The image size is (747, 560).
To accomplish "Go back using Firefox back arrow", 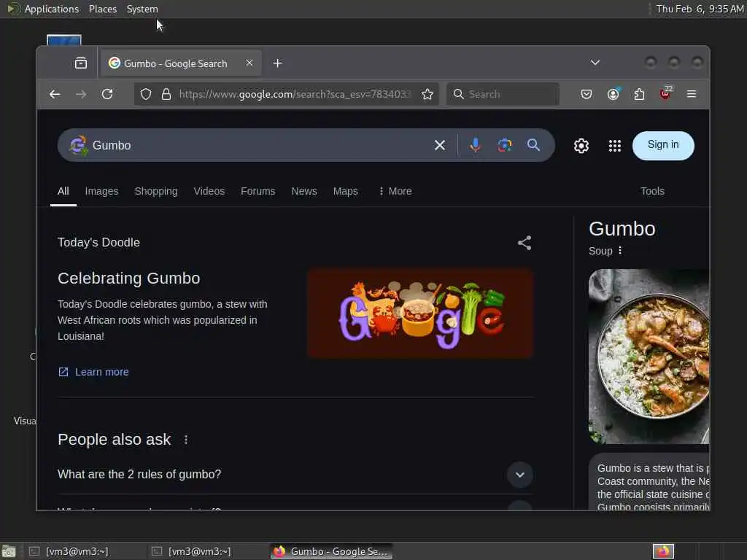I will (55, 94).
